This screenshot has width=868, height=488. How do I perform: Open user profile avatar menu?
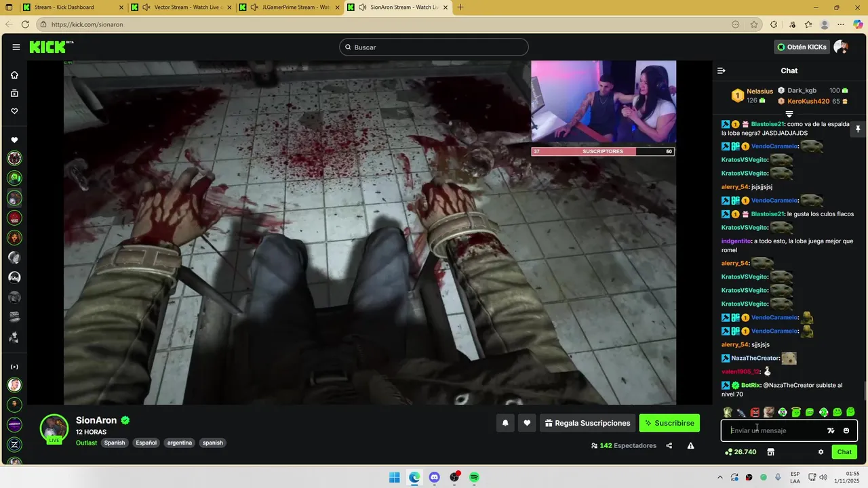(841, 47)
